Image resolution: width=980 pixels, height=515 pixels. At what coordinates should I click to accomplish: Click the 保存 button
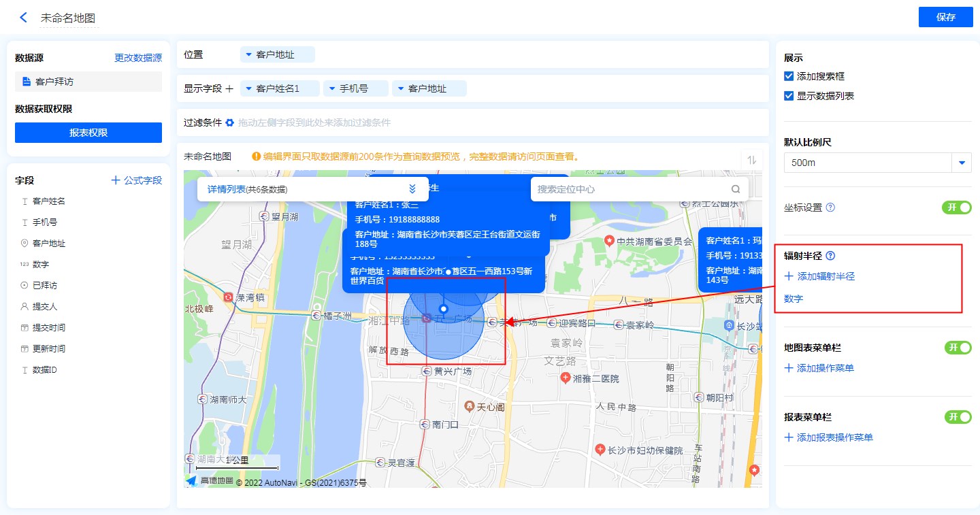point(945,18)
